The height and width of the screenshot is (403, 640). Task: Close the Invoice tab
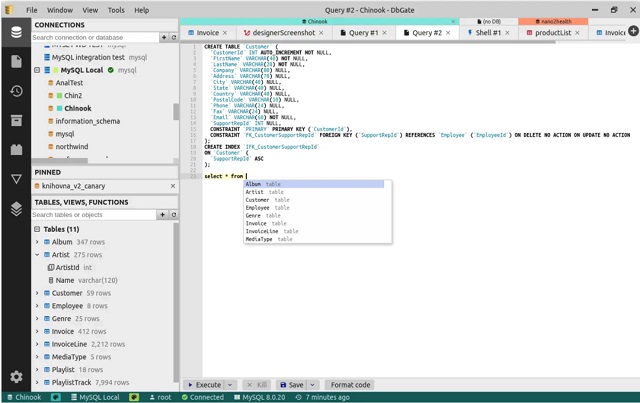point(225,33)
